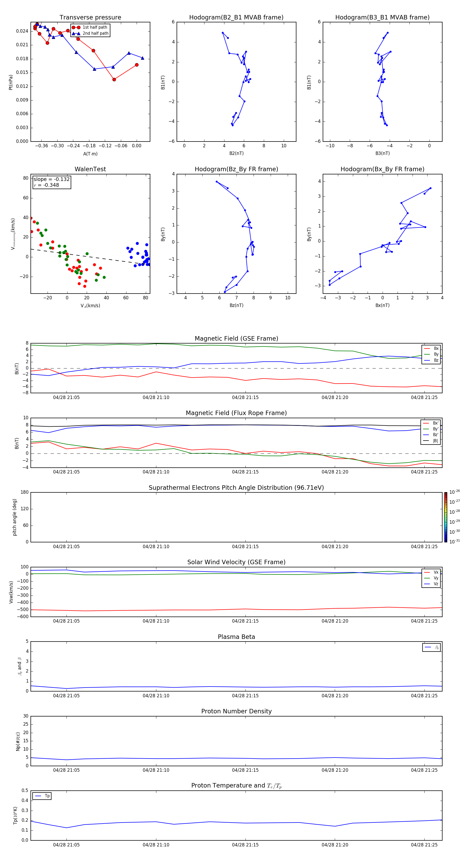Click 'V_A(km/s)' axis label in WalenTest
Screen dimensions: 473x868
click(90, 306)
